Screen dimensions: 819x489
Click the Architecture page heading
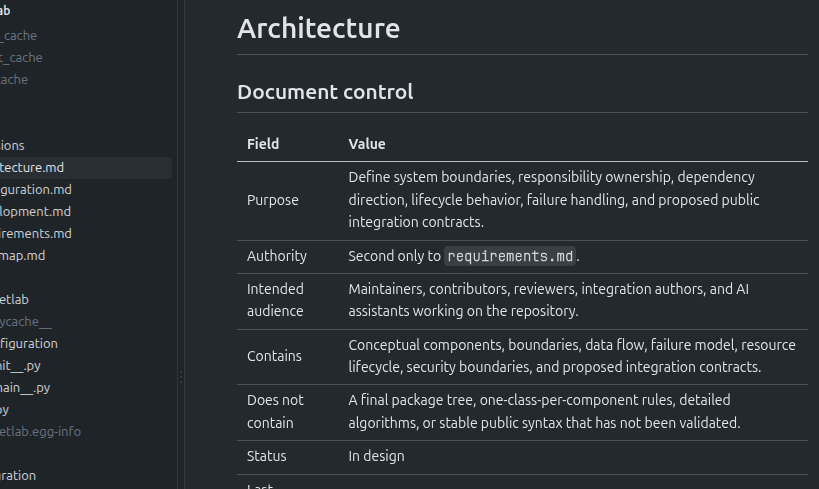[x=319, y=28]
